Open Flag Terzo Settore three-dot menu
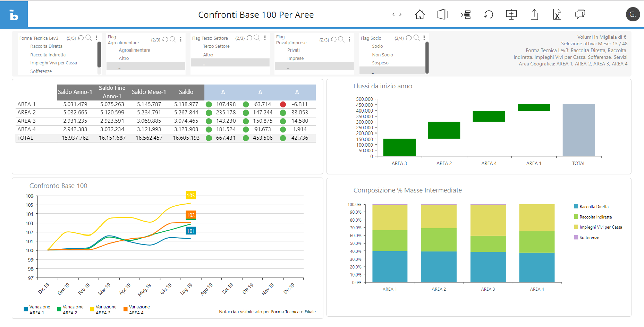Image resolution: width=644 pixels, height=327 pixels. point(265,38)
